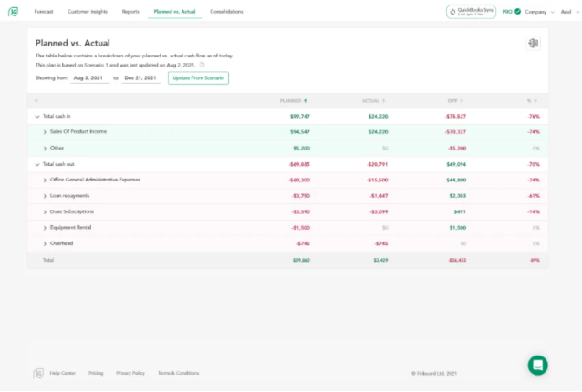Image resolution: width=582 pixels, height=392 pixels.
Task: Click the info help icon beside Aug 2, 2021
Action: pos(202,65)
